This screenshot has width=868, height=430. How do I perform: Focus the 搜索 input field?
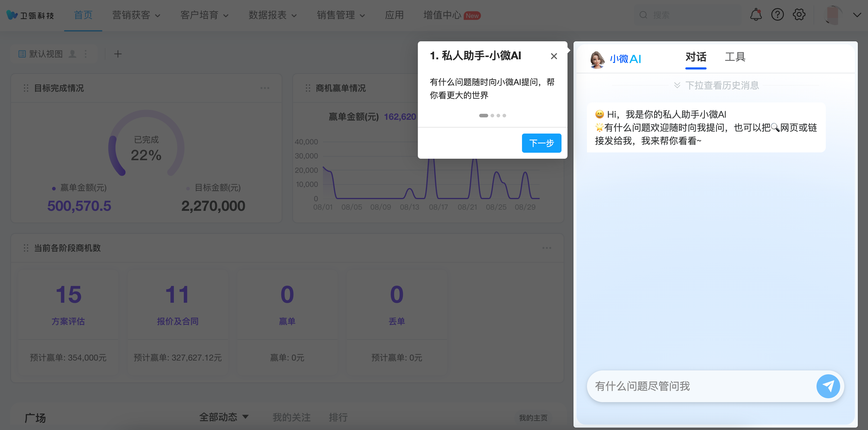coord(688,15)
